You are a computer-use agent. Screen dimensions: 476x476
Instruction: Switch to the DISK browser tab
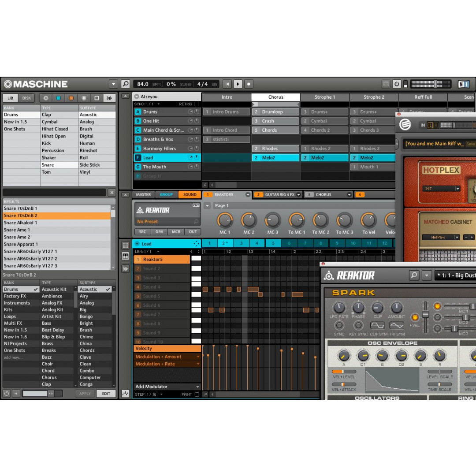coord(27,98)
